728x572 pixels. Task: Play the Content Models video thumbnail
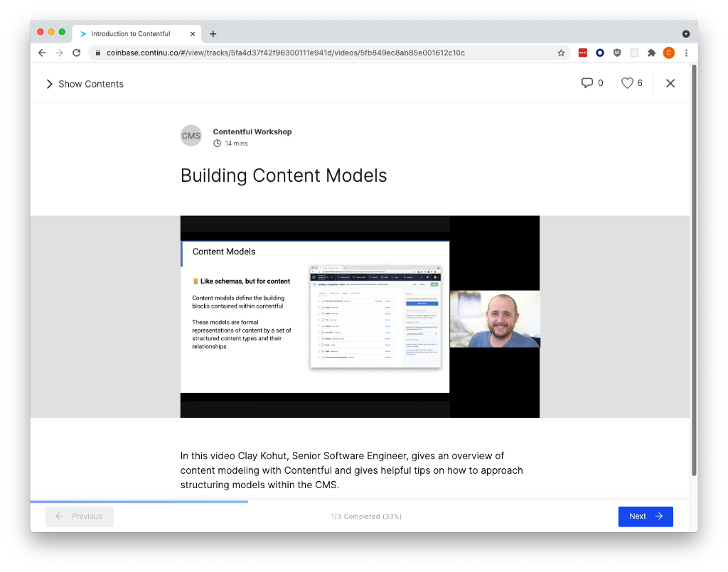tap(360, 317)
